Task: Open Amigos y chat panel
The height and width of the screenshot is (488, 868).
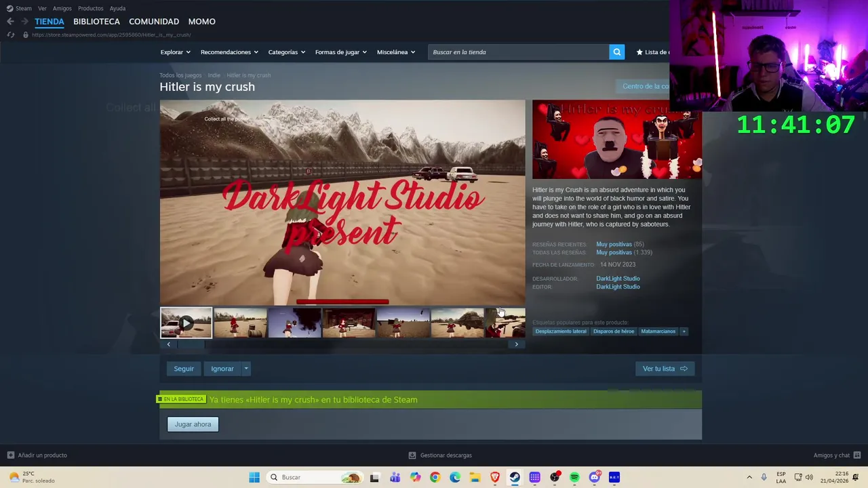Action: point(837,455)
